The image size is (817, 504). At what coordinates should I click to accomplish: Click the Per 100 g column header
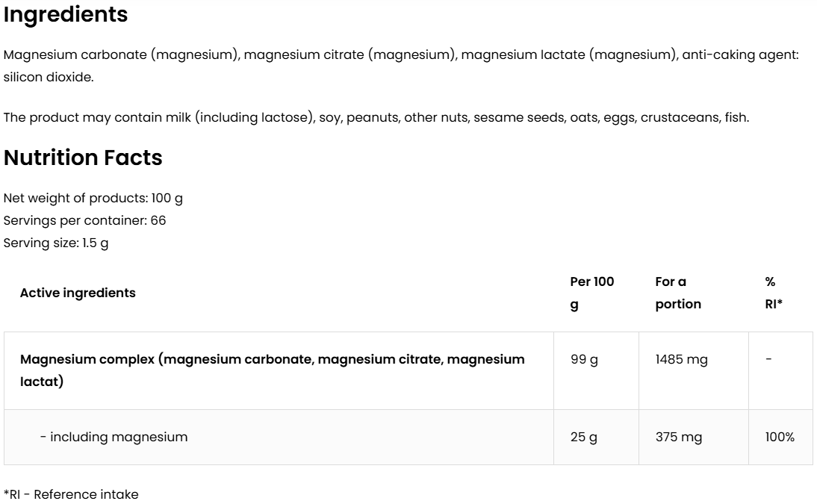[x=591, y=293]
